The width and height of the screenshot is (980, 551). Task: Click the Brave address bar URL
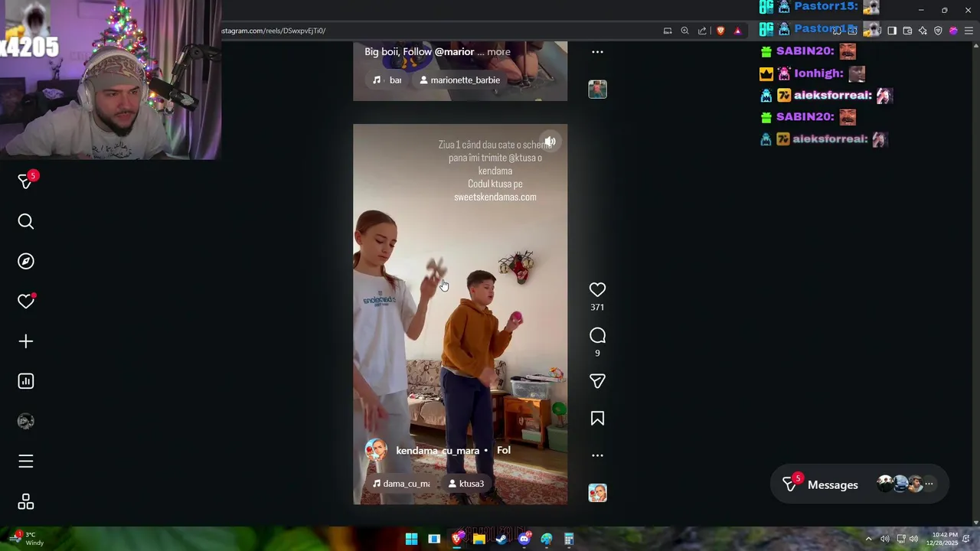coord(273,31)
